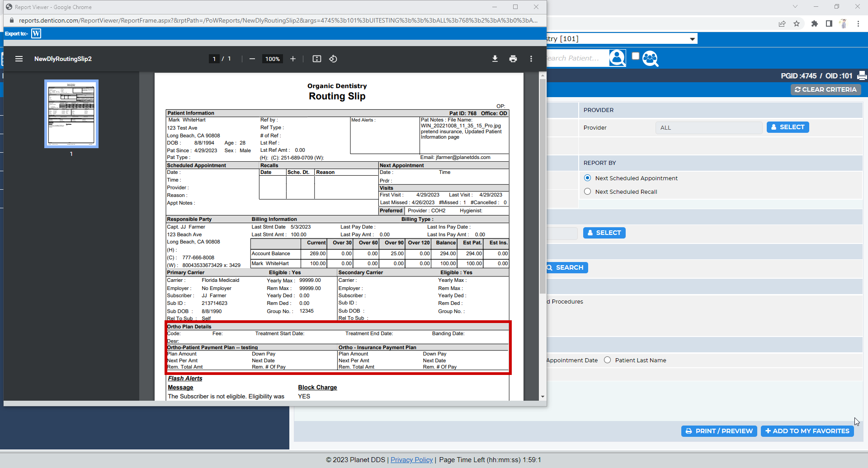Image resolution: width=868 pixels, height=468 pixels.
Task: Toggle PDF sidebar hamburger menu
Action: (19, 59)
